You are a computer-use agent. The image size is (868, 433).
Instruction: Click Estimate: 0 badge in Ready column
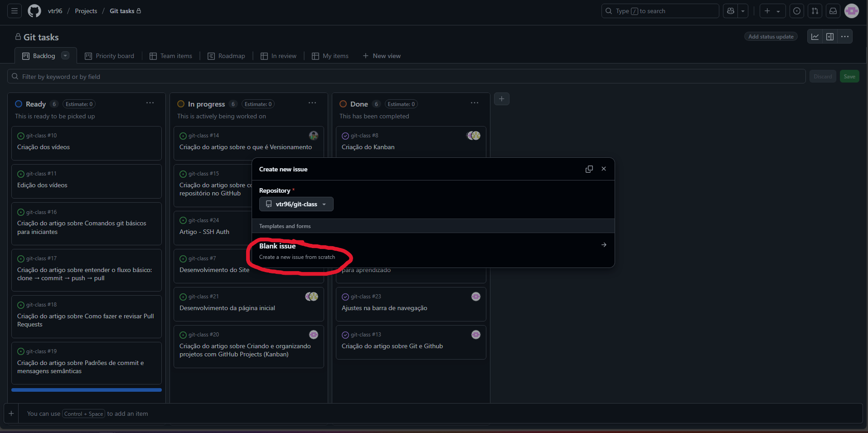[x=79, y=104]
